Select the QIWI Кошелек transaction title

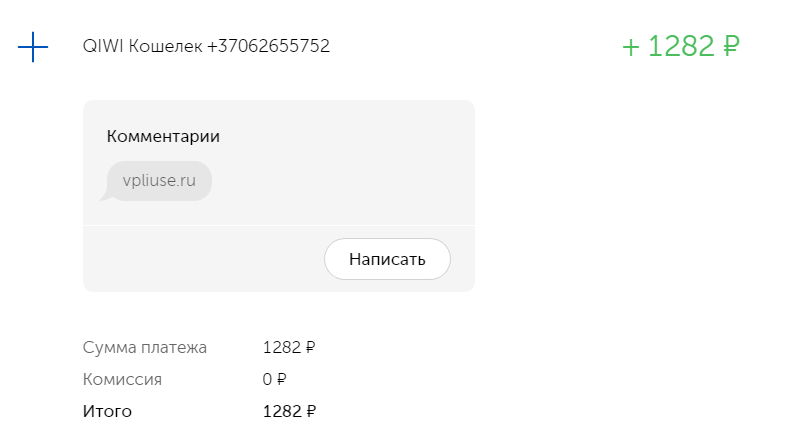tap(143, 46)
